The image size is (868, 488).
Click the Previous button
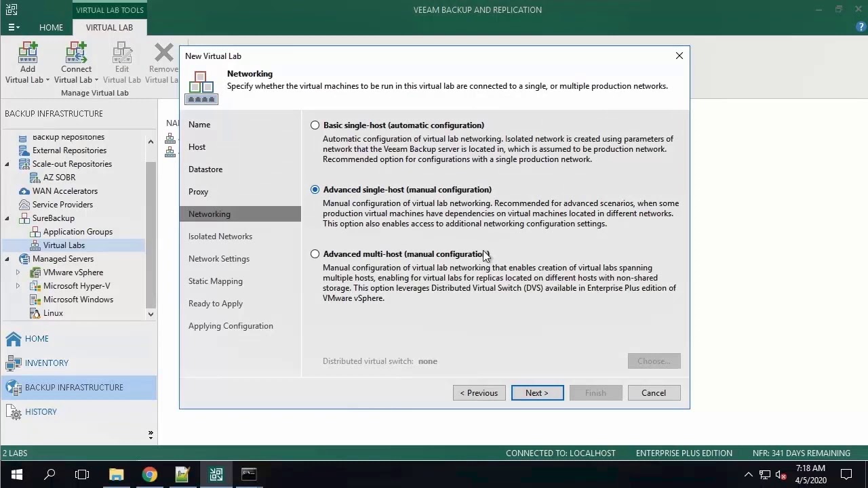click(x=479, y=393)
